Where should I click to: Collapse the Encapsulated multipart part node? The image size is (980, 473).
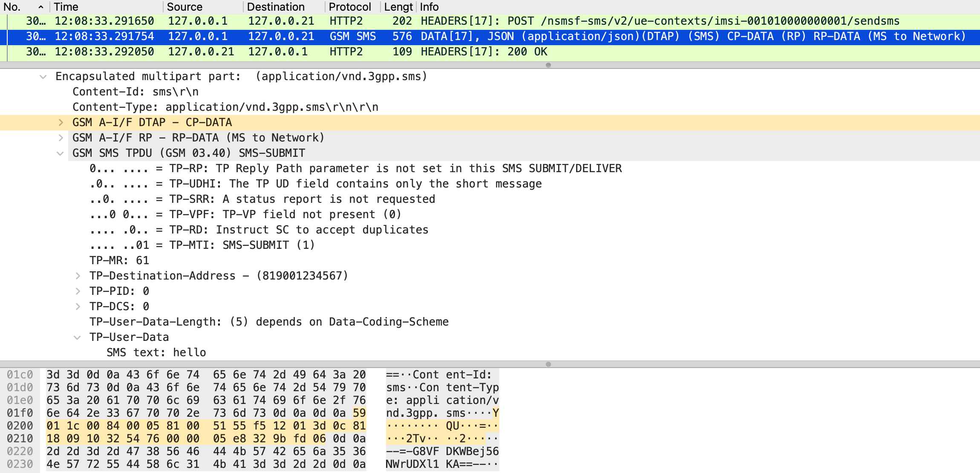point(43,77)
